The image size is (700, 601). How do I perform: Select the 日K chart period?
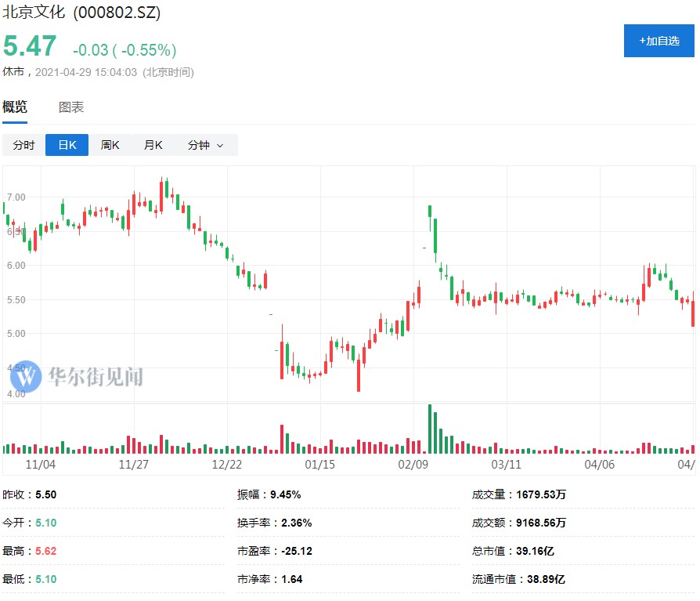[67, 145]
